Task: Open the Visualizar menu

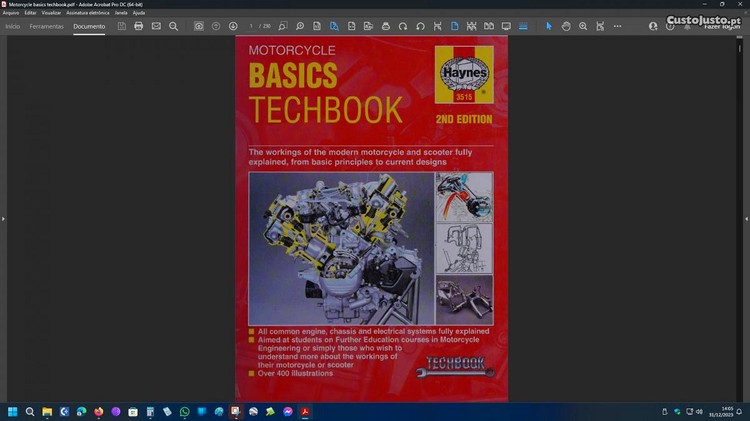Action: point(51,12)
